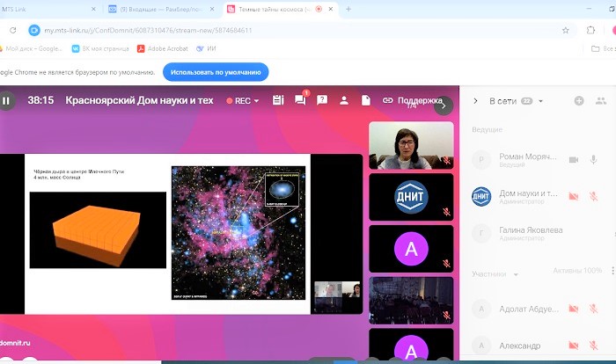The image size is (616, 364).
Task: Click the Поддержка support link
Action: click(412, 100)
